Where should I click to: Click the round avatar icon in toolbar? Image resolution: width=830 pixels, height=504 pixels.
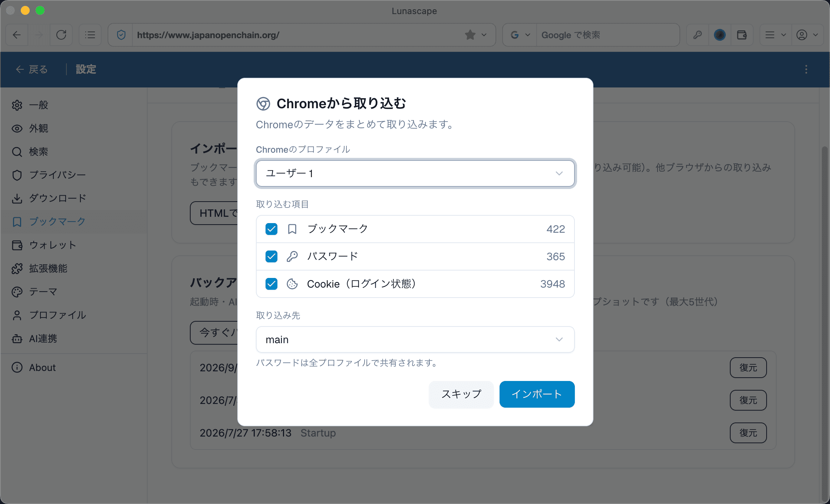tap(720, 35)
